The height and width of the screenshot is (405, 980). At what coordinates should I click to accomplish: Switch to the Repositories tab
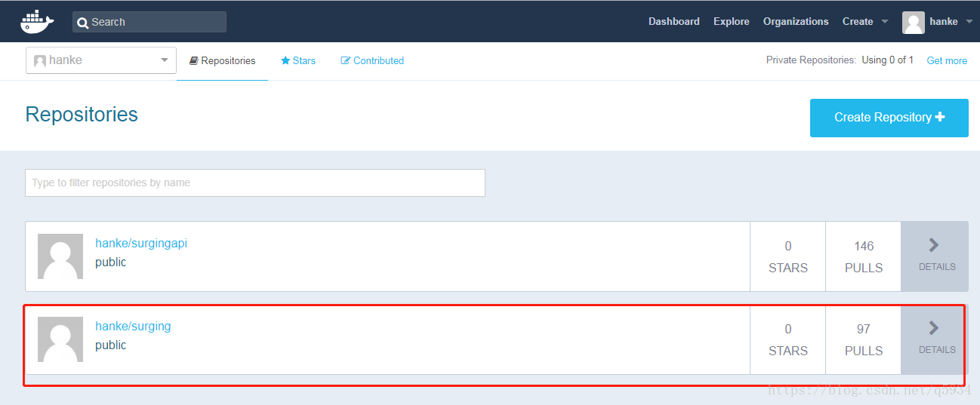click(222, 60)
